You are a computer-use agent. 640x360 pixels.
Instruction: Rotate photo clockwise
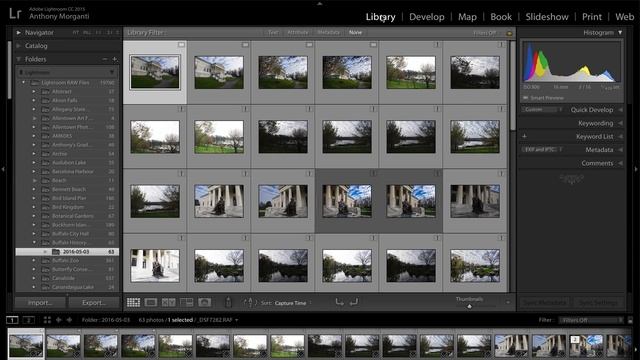[x=354, y=302]
